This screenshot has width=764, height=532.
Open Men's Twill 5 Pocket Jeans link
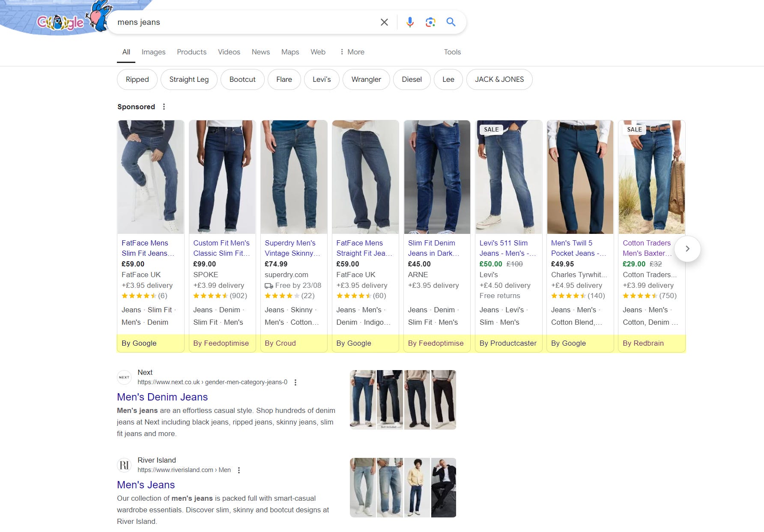coord(579,248)
